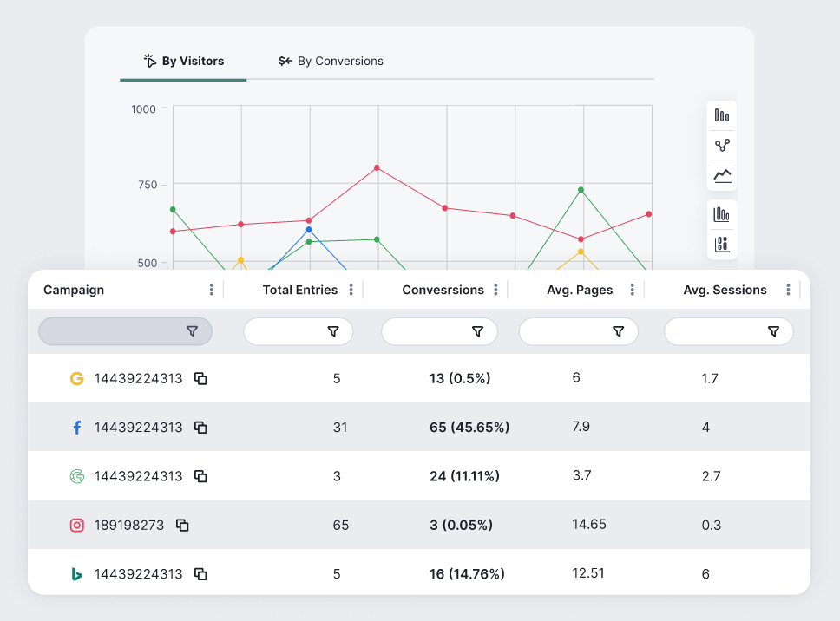Select the line chart view

tap(721, 175)
